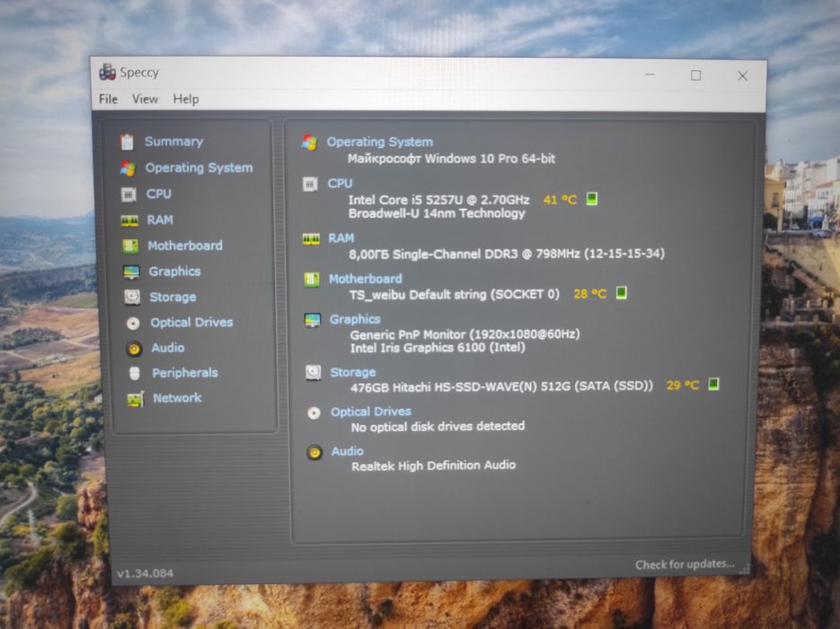The width and height of the screenshot is (840, 629).
Task: Click the version number v1.34.084
Action: (146, 573)
